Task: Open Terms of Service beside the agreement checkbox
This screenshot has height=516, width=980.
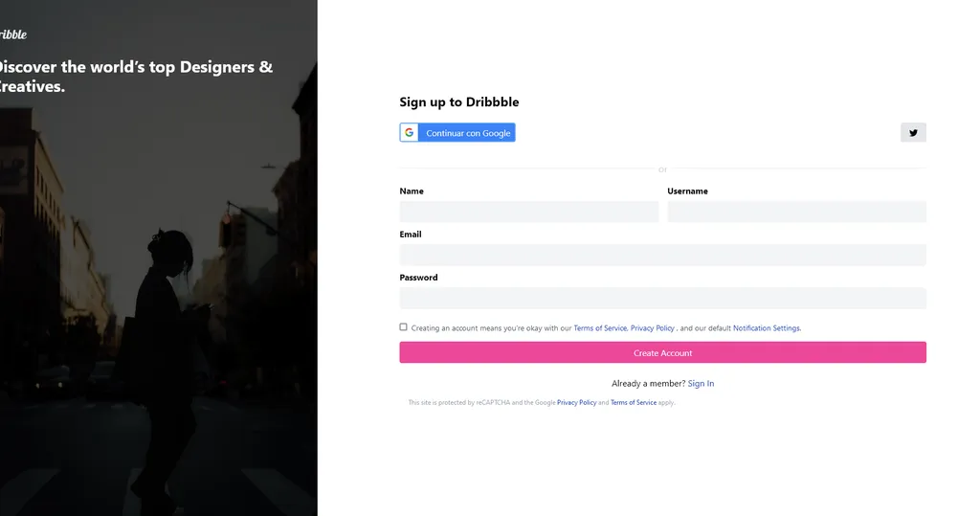Action: tap(600, 327)
